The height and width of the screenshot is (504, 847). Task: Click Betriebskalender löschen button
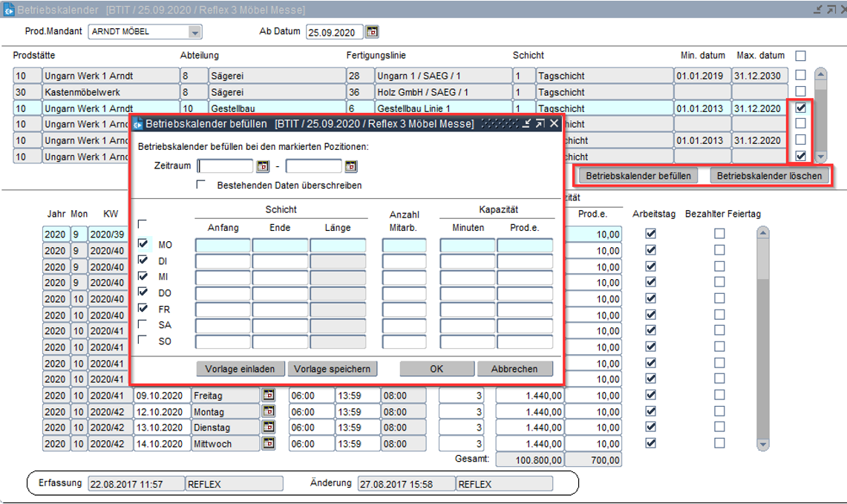(x=769, y=176)
